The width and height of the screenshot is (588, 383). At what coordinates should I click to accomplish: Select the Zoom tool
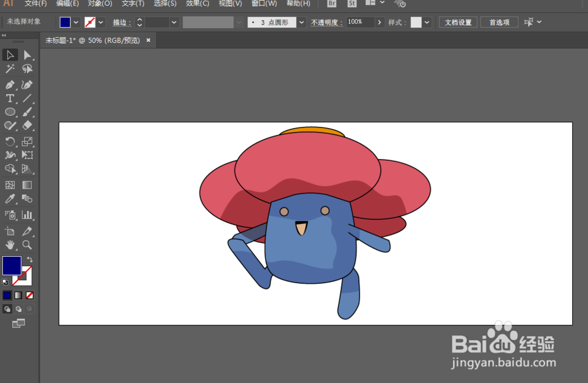click(27, 245)
